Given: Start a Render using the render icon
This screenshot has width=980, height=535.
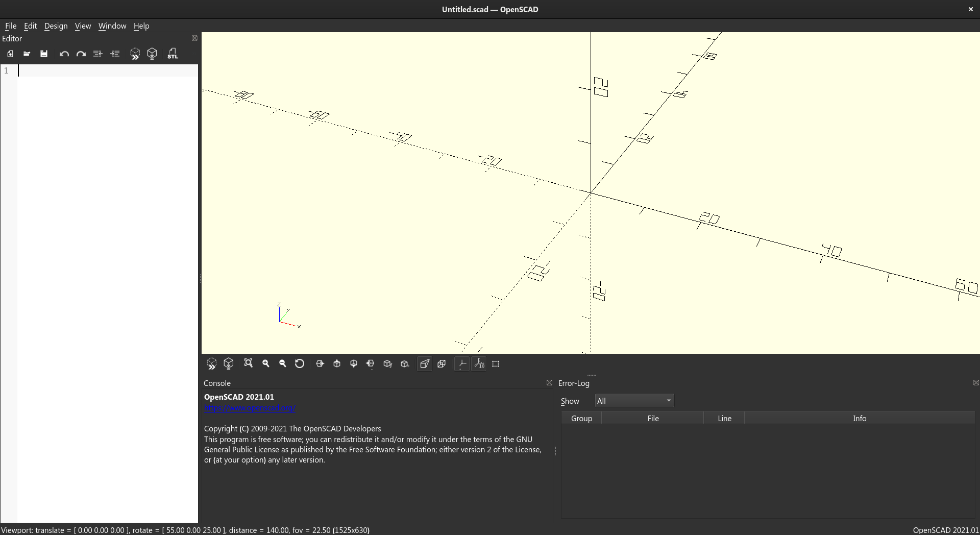Looking at the screenshot, I should click(x=152, y=53).
